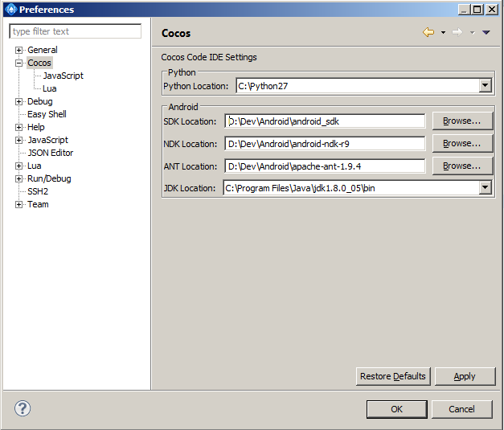This screenshot has width=504, height=430.
Task: Confirm with the OK button
Action: (x=396, y=409)
